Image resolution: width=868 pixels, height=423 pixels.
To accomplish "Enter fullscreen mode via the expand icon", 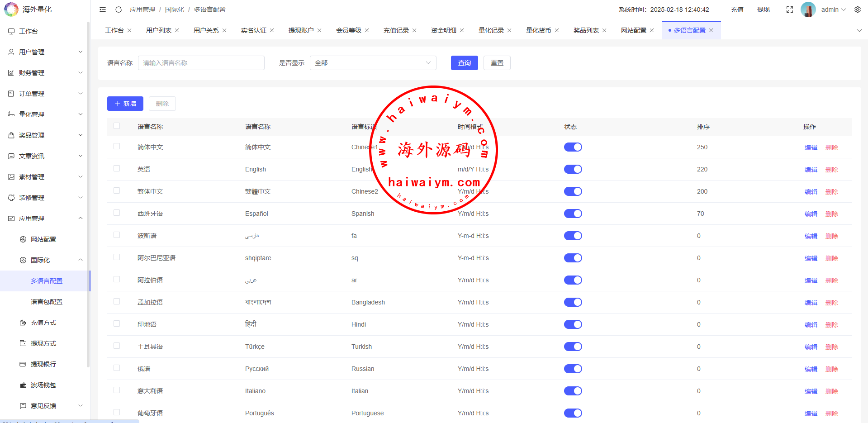I will (x=790, y=10).
